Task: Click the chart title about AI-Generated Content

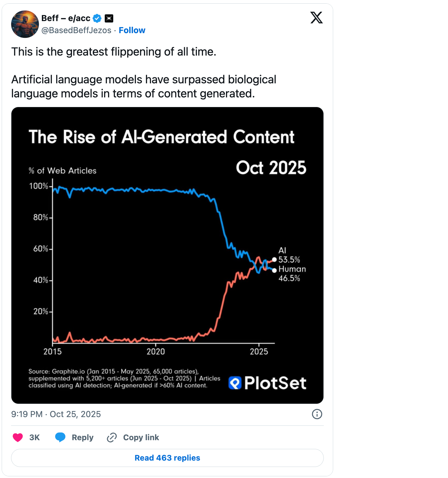Action: 161,137
